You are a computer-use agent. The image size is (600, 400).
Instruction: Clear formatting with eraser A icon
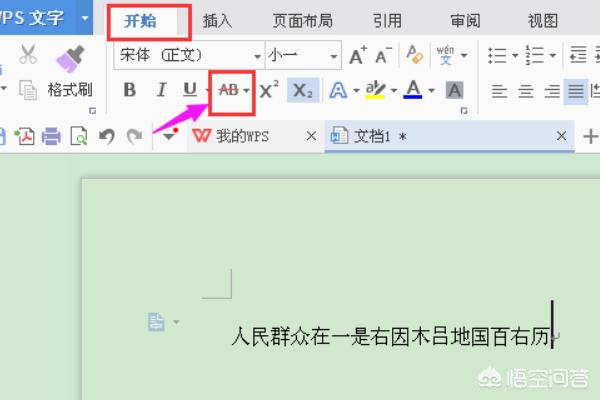pyautogui.click(x=415, y=55)
